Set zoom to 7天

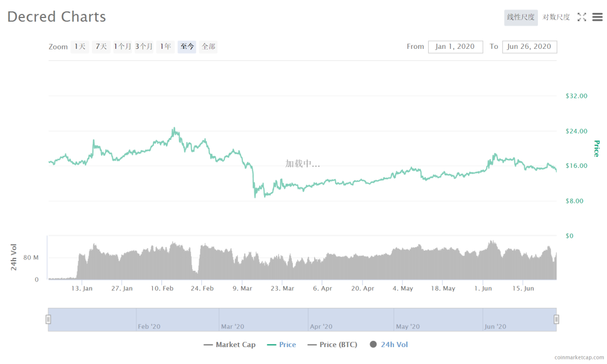101,47
